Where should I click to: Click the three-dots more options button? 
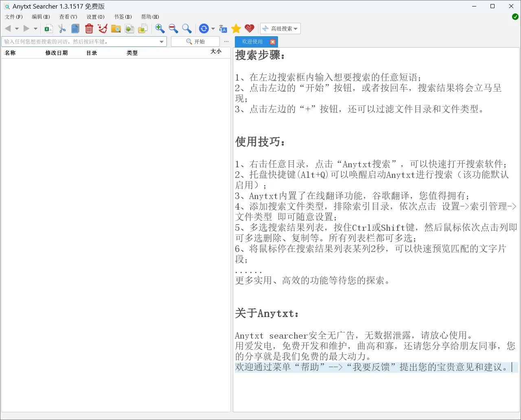(x=226, y=42)
